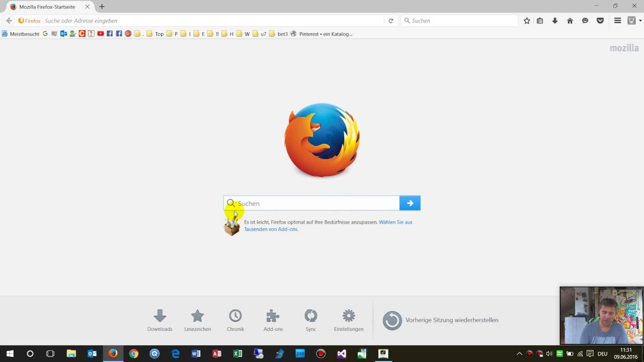Click the Firefox identity label in address bar
644x362 pixels.
point(29,21)
